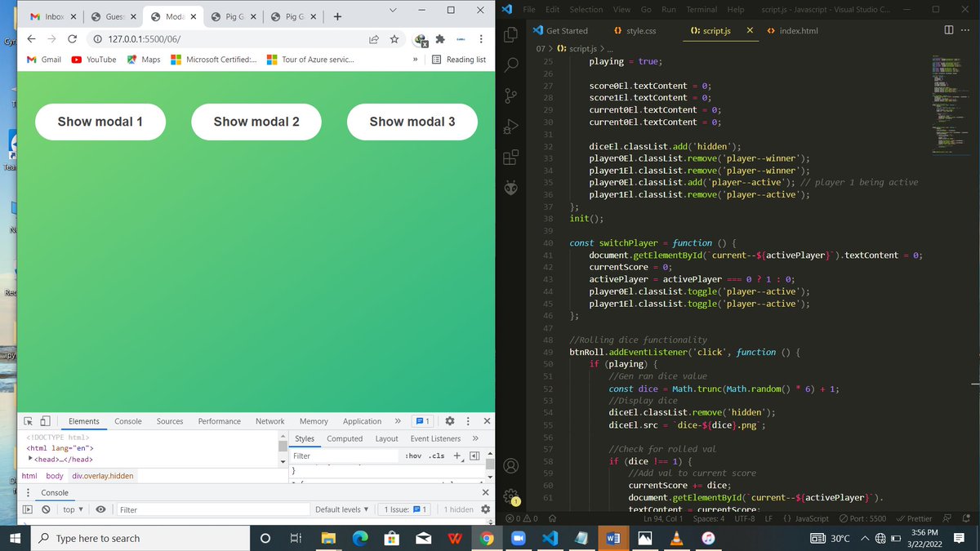Open the Computed styles tab
Screen dimensions: 980x551
point(345,438)
